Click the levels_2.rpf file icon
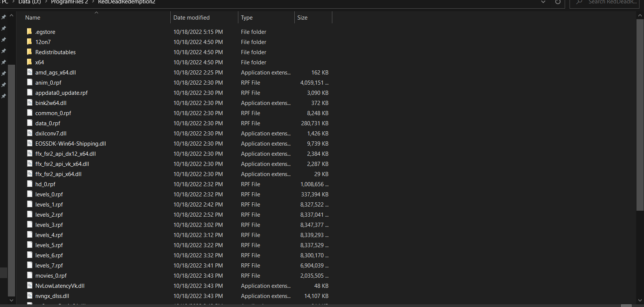644x307 pixels. coord(30,214)
